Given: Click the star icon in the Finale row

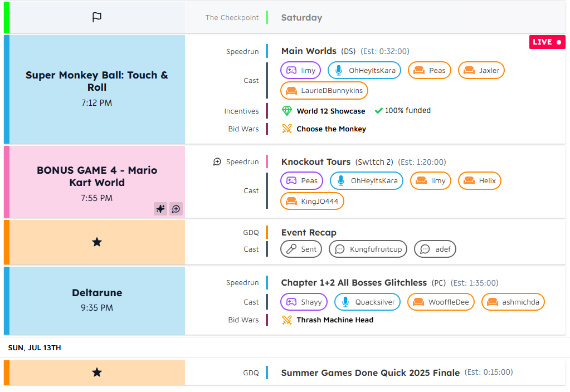Looking at the screenshot, I should point(97,373).
